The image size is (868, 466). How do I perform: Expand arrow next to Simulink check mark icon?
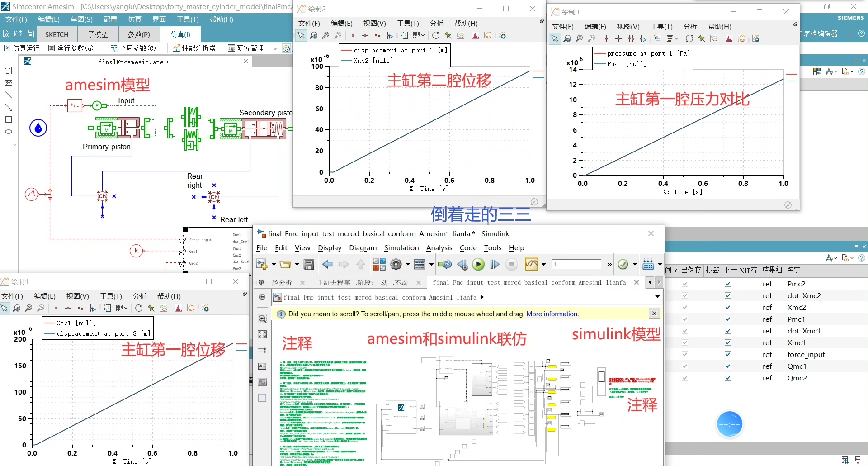coord(635,265)
